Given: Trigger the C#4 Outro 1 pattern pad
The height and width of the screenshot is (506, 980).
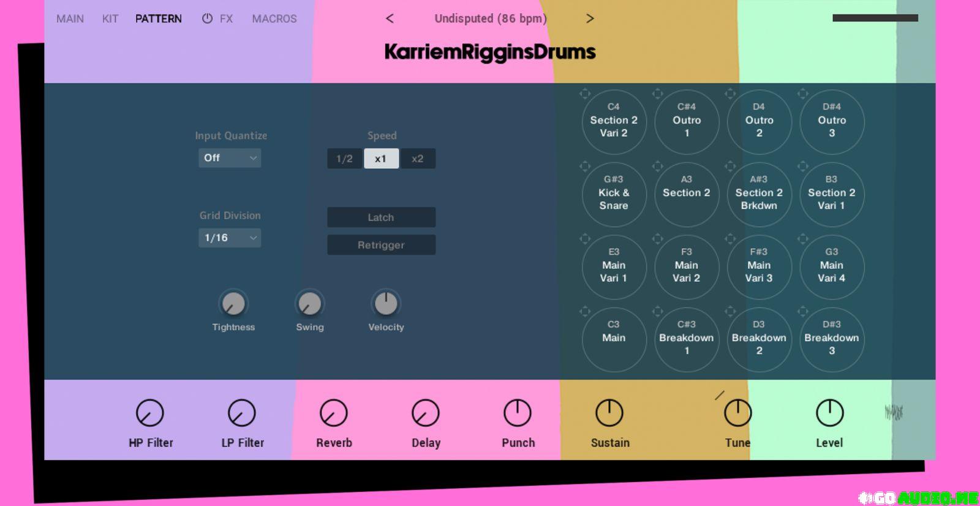Looking at the screenshot, I should tap(687, 122).
